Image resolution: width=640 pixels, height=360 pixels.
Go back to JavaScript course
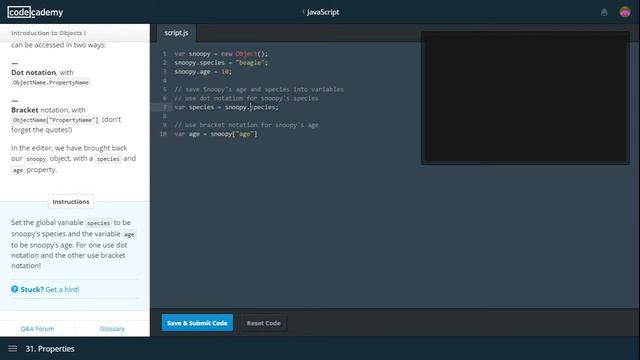point(320,12)
